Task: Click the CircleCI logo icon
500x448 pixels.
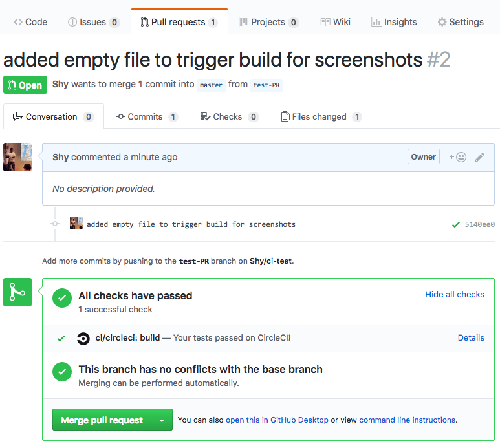Action: tap(83, 338)
